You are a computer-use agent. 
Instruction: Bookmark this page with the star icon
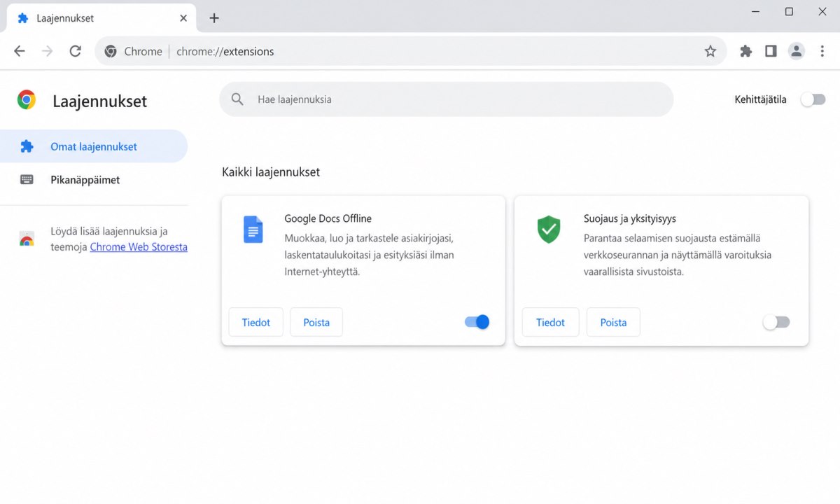point(710,51)
